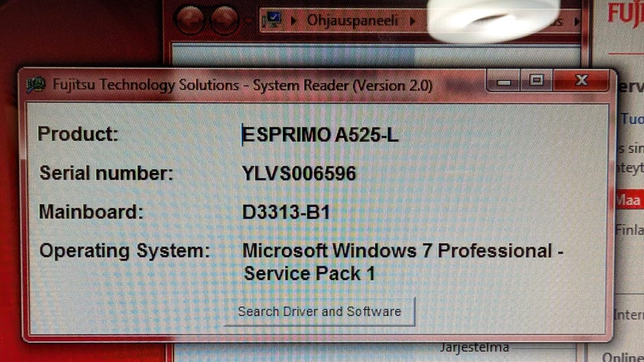This screenshot has height=362, width=644.
Task: Select the mainboard value D3313-B1
Action: click(x=286, y=213)
